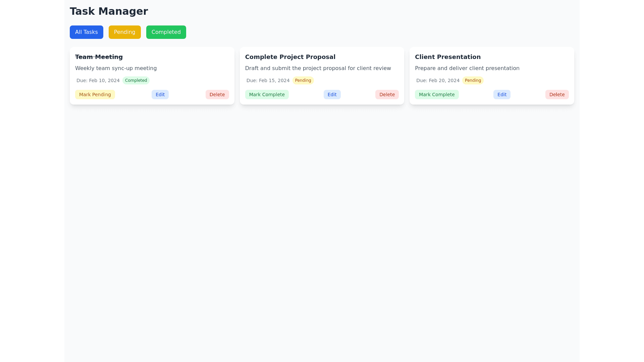644x362 pixels.
Task: Edit the Team Meeting task
Action: (160, 95)
